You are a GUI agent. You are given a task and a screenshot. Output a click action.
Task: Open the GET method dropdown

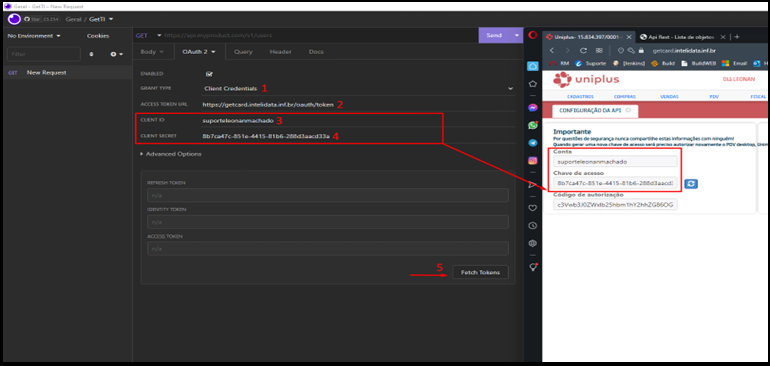[x=148, y=35]
